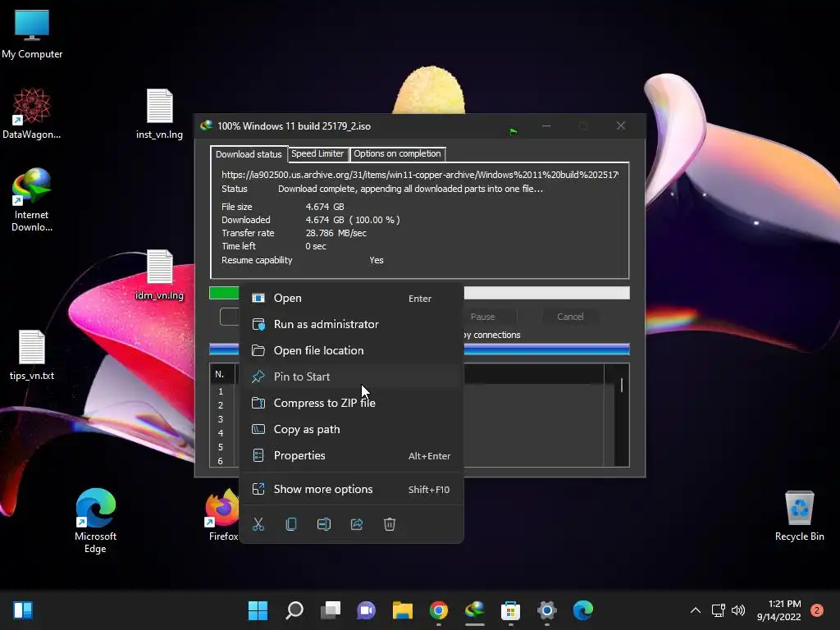This screenshot has height=630, width=840.
Task: Open File Explorer from taskbar
Action: (x=402, y=610)
